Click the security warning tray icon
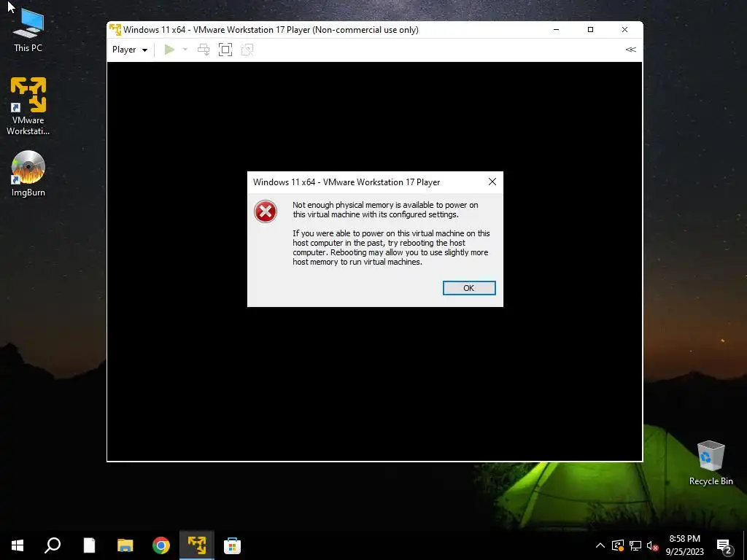Screen dimensions: 747x560 tap(617, 545)
